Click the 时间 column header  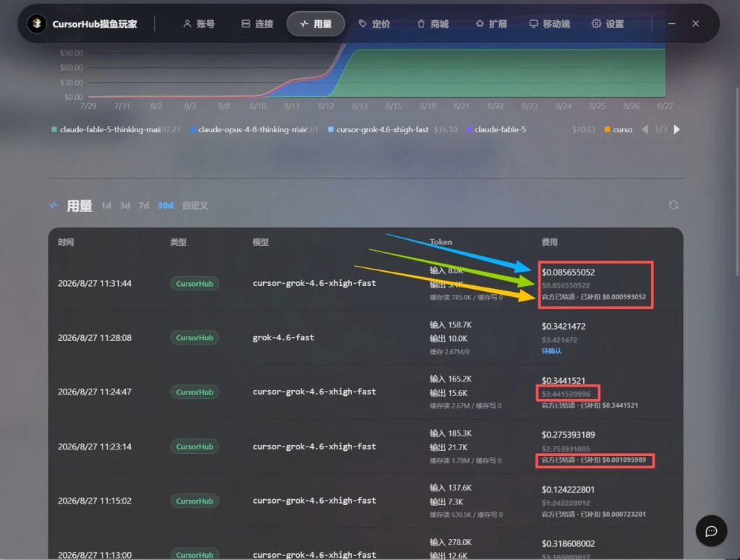pos(66,242)
